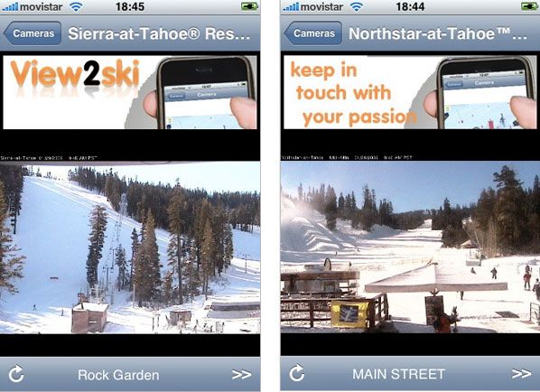
Task: Go to next camera after Rock Garden
Action: (241, 375)
